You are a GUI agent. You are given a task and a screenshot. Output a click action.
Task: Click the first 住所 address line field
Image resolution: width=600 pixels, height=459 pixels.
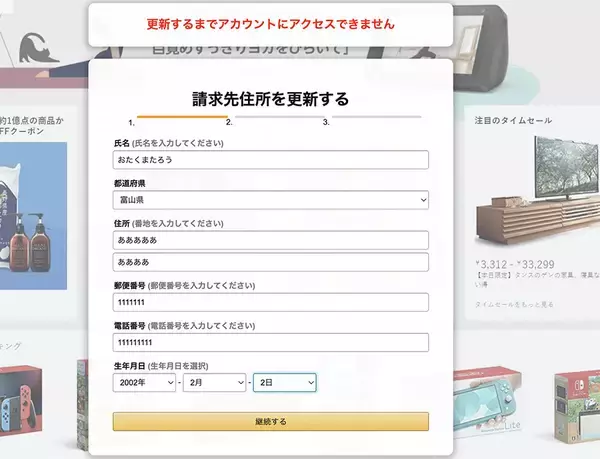click(x=271, y=240)
